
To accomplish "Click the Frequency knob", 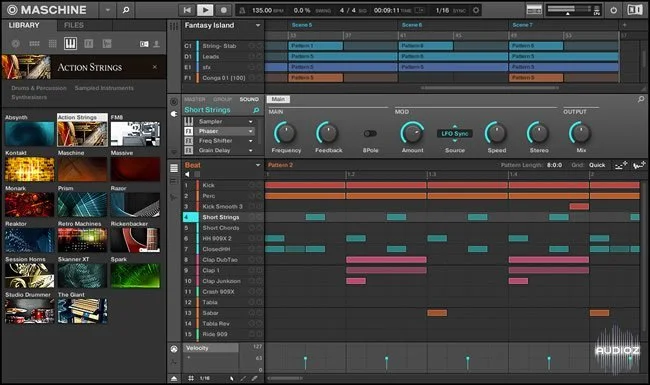I will 285,133.
